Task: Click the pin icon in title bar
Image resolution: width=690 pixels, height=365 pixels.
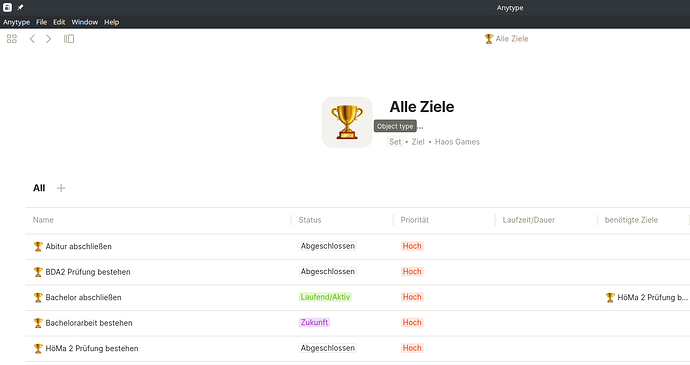Action: [20, 7]
